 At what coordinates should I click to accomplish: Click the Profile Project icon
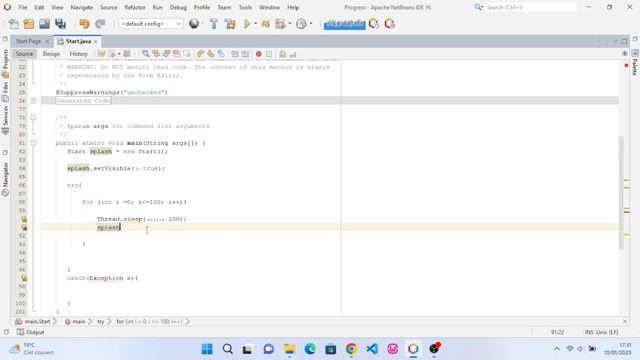click(280, 24)
